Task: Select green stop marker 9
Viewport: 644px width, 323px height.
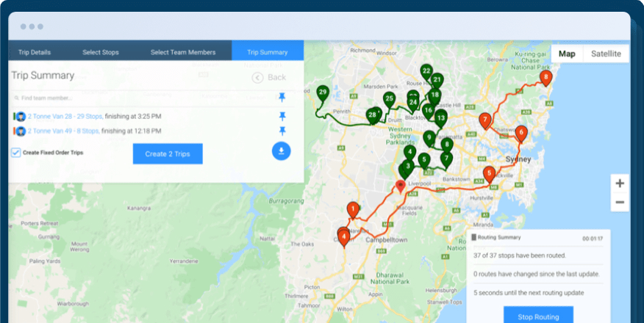Action: coord(429,139)
